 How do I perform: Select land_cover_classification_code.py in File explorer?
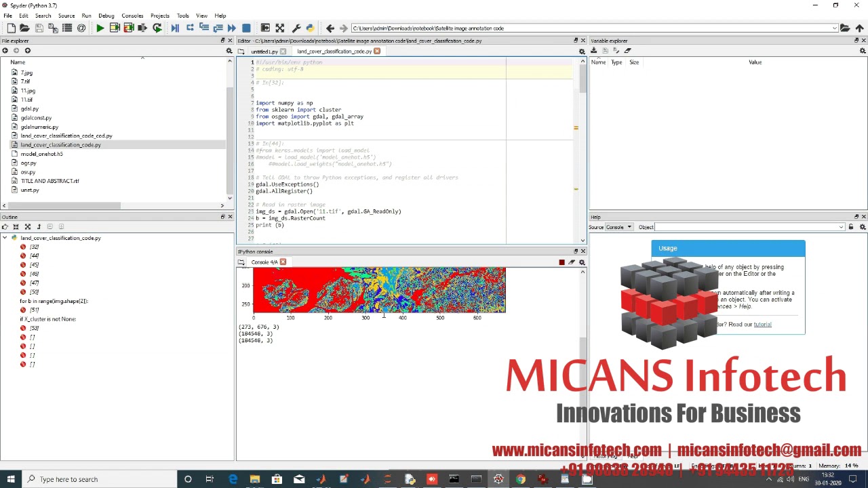coord(60,145)
